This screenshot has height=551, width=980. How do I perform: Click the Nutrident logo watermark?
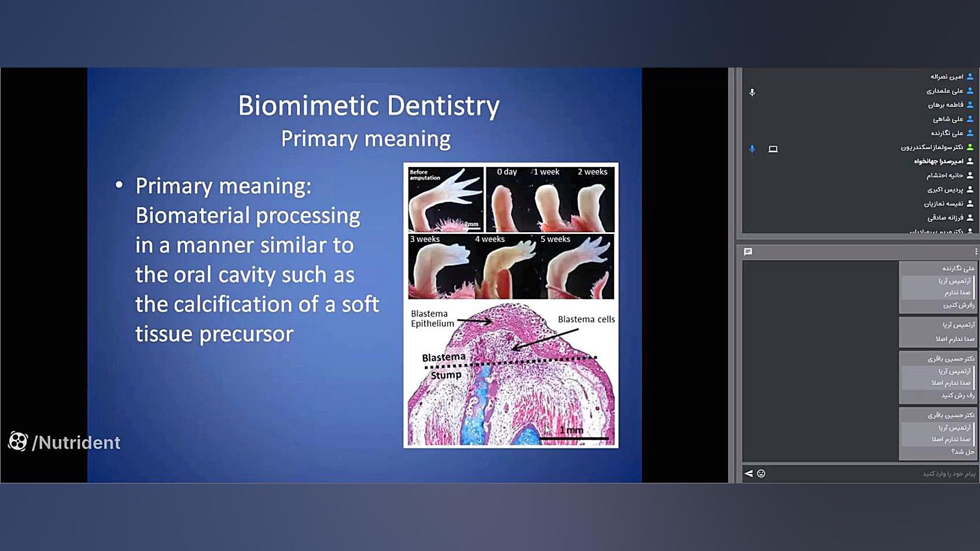pos(64,442)
